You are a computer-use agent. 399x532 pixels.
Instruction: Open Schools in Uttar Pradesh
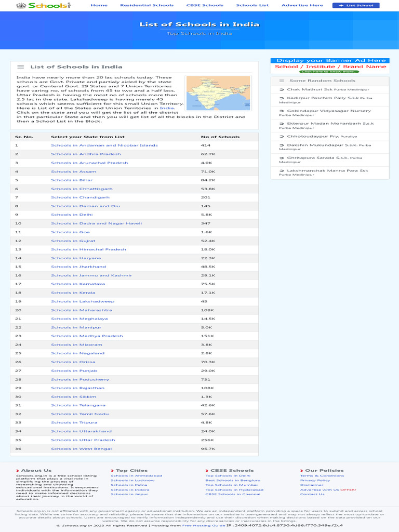tap(83, 441)
